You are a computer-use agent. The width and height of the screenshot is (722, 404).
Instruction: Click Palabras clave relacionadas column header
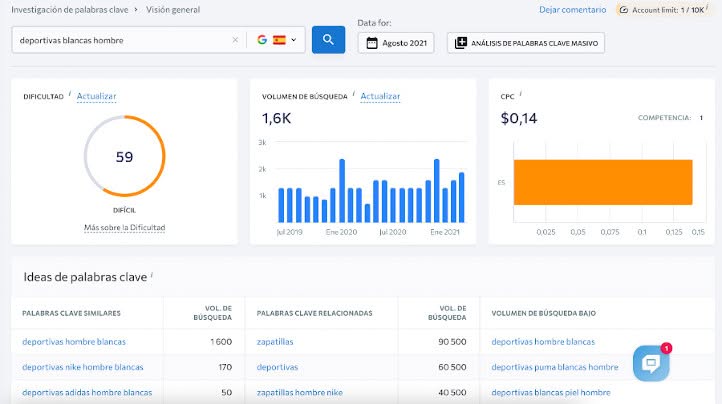click(314, 313)
